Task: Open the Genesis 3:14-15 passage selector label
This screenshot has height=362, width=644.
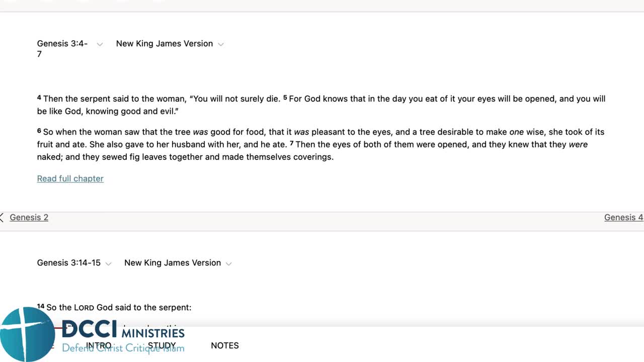Action: [x=68, y=263]
